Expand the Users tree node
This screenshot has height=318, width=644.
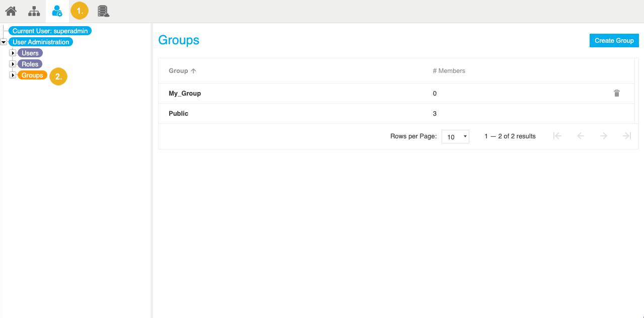(x=12, y=53)
